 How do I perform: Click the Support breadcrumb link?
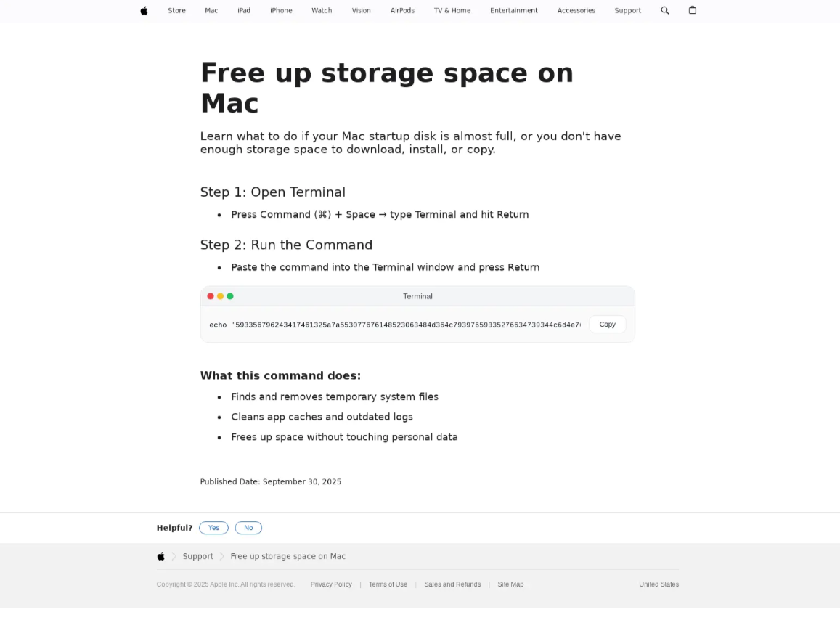coord(197,557)
